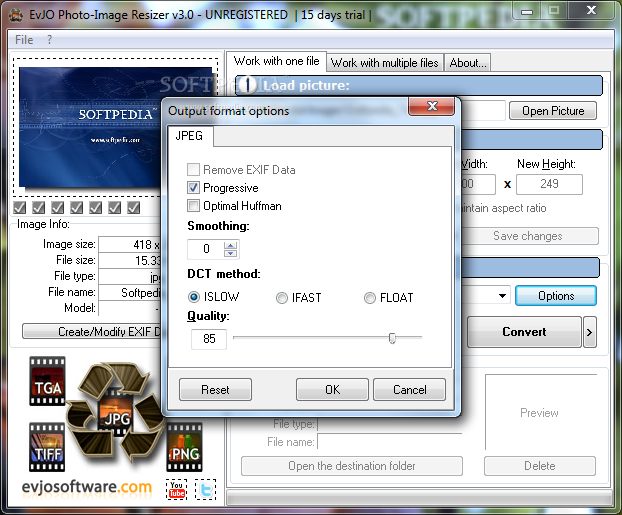Reset the output format options
This screenshot has height=515, width=622.
coord(215,390)
